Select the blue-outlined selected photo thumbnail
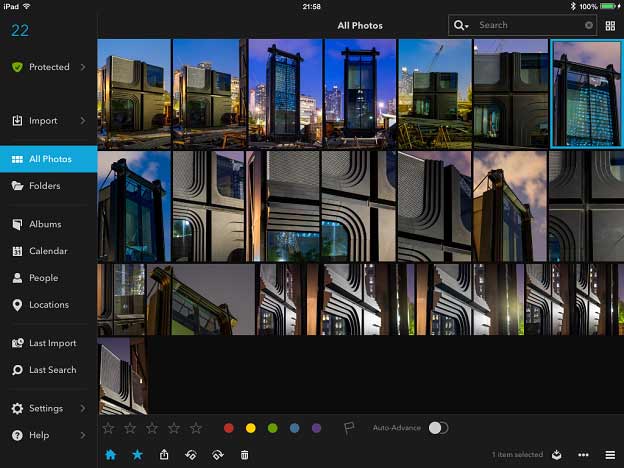 [587, 94]
